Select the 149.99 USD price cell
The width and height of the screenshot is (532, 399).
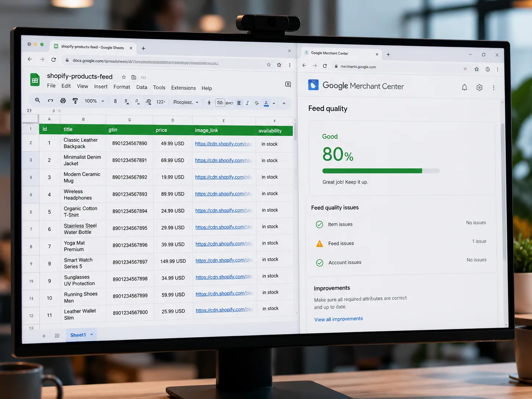coord(173,261)
